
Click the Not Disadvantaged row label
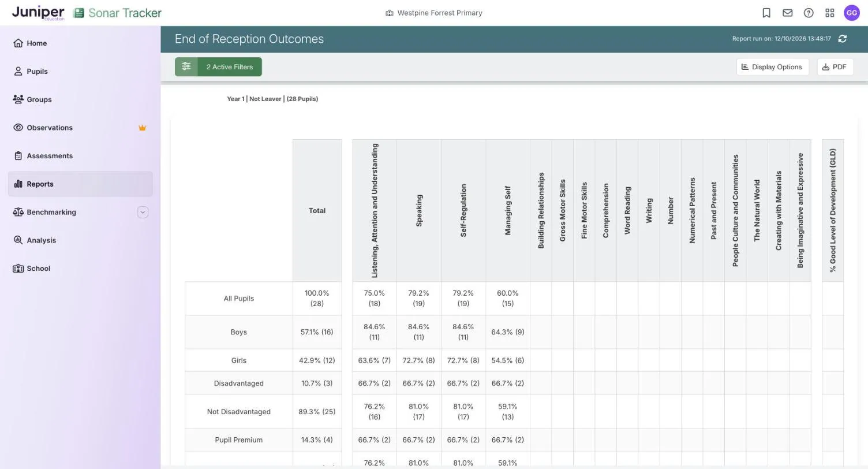[239, 412]
